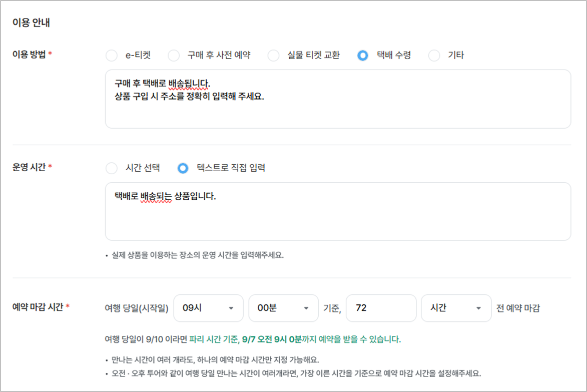Click the 예약 마감 시간 field label
587x392 pixels.
click(37, 307)
